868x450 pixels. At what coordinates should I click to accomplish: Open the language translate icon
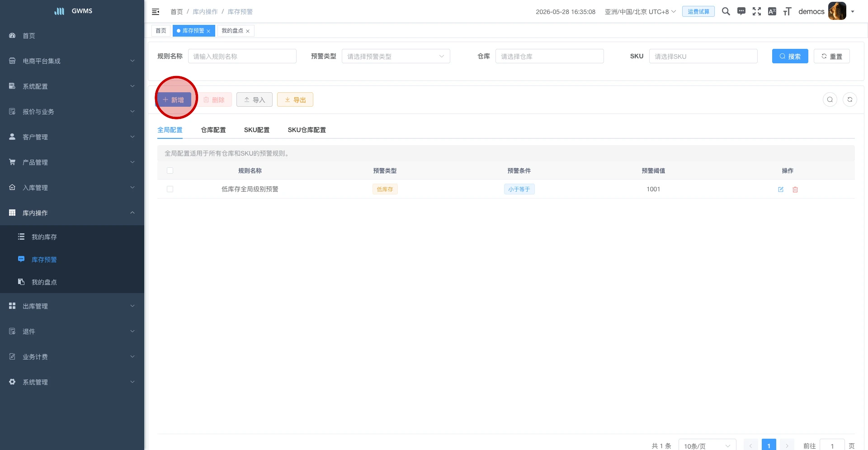[x=772, y=11]
